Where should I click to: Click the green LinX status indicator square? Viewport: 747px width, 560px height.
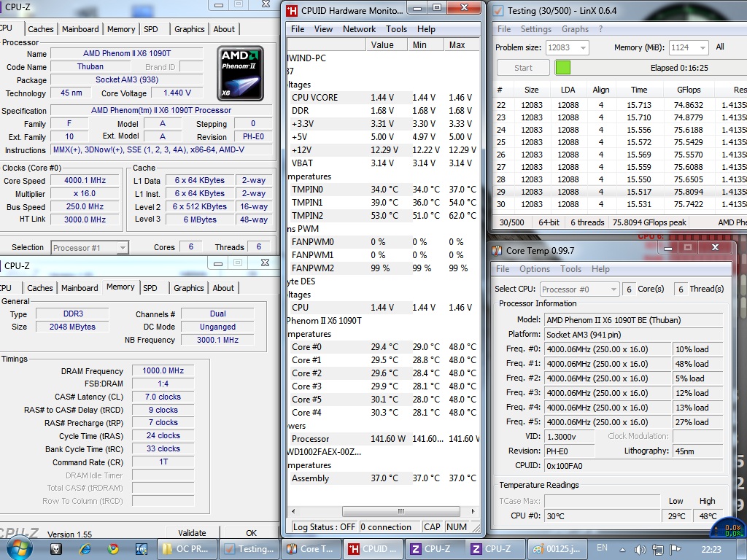coord(563,68)
